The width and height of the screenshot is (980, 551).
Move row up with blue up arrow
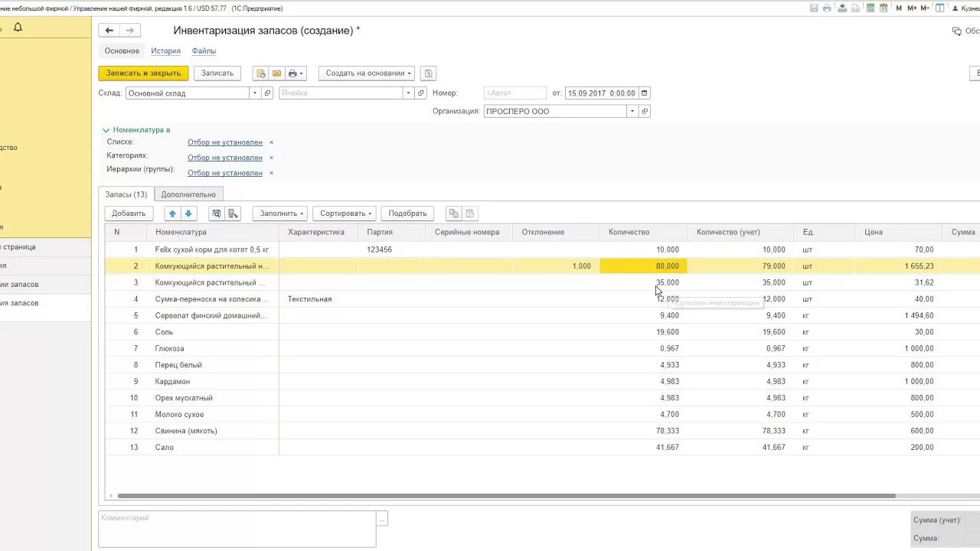[x=172, y=214]
